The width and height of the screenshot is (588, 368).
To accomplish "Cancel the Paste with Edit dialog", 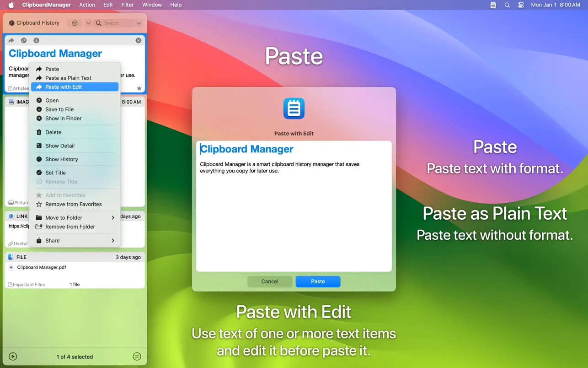I will pyautogui.click(x=270, y=281).
